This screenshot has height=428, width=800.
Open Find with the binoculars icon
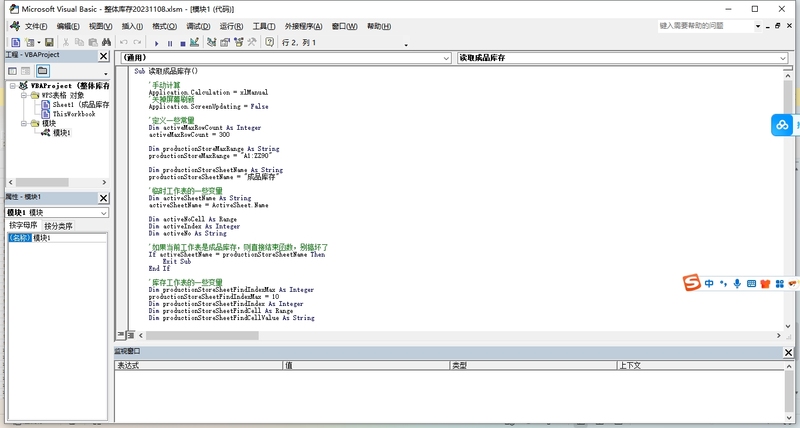(106, 42)
